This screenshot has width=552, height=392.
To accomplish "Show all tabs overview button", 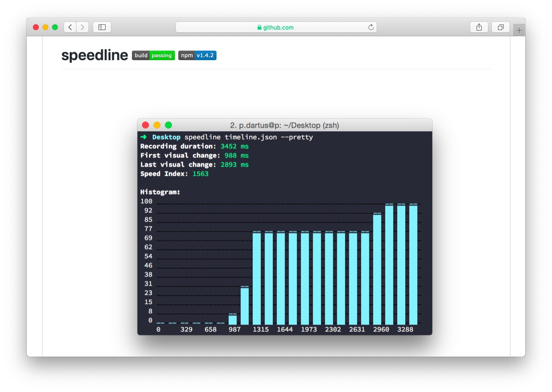I will click(x=500, y=27).
